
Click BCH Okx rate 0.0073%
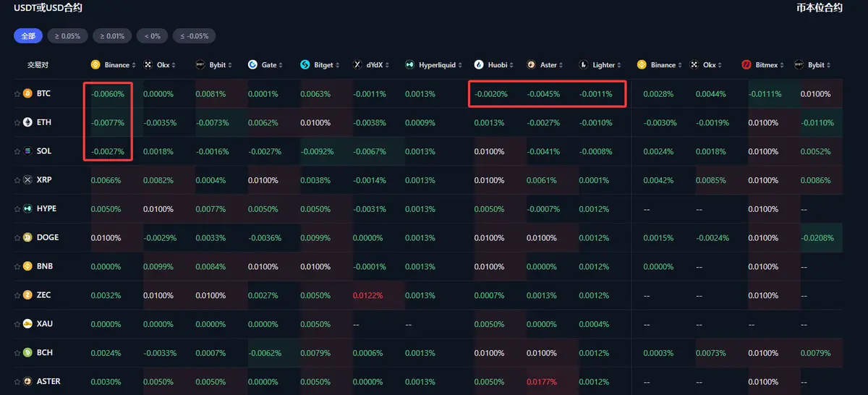711,353
